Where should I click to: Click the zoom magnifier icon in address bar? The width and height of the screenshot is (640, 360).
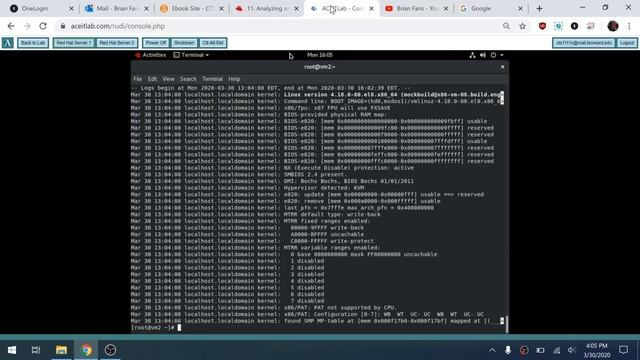point(507,26)
